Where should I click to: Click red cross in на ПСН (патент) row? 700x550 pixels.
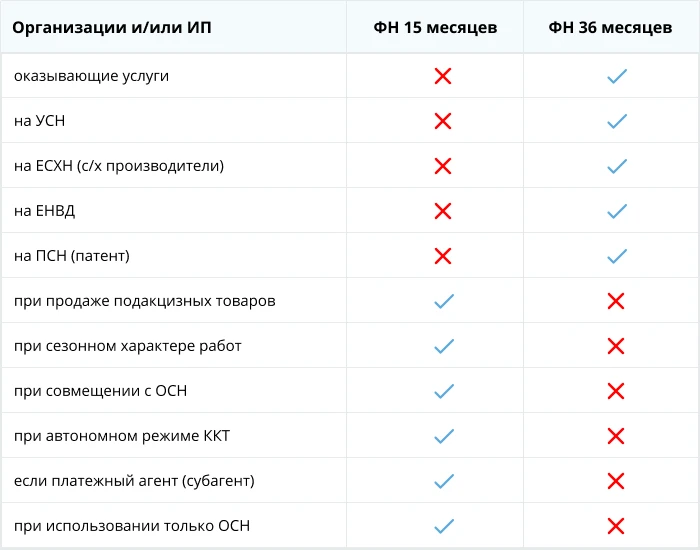[x=443, y=256]
